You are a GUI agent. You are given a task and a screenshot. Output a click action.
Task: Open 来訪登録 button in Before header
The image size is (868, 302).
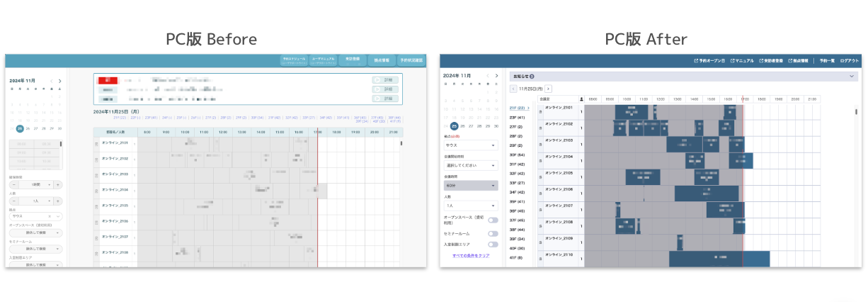tap(353, 60)
